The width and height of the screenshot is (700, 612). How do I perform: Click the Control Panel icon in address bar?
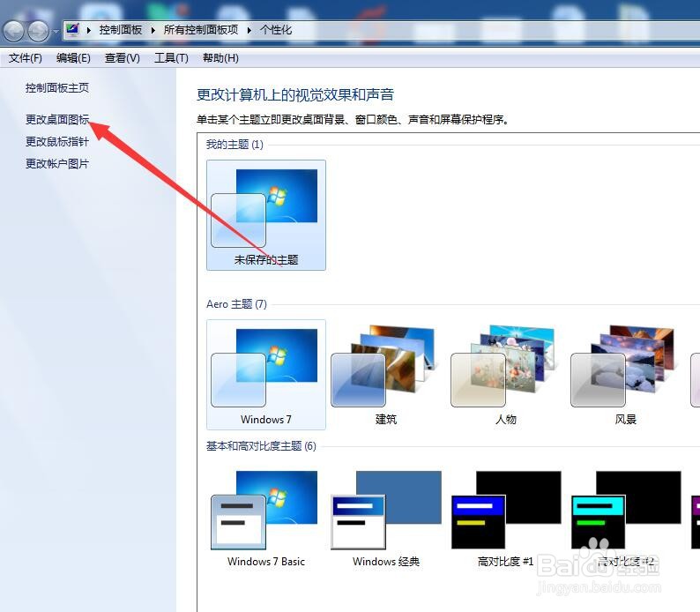pyautogui.click(x=72, y=30)
